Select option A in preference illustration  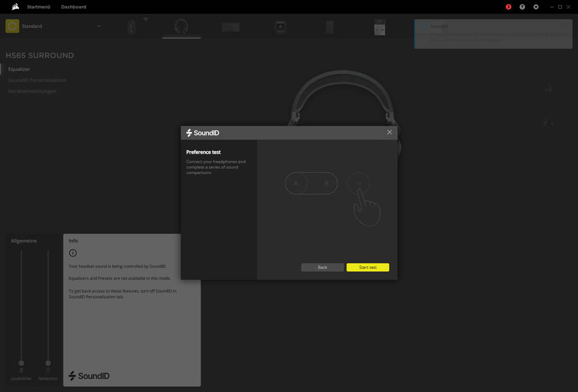point(296,184)
